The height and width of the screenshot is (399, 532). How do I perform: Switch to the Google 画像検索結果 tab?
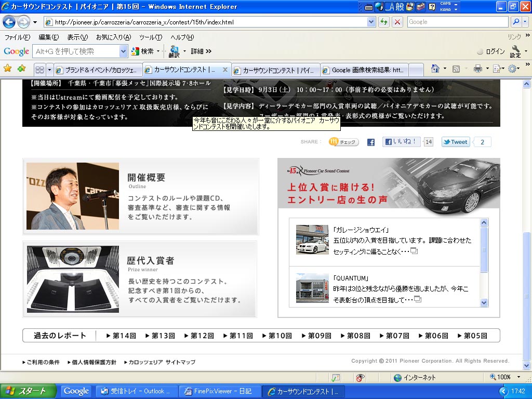(x=364, y=70)
